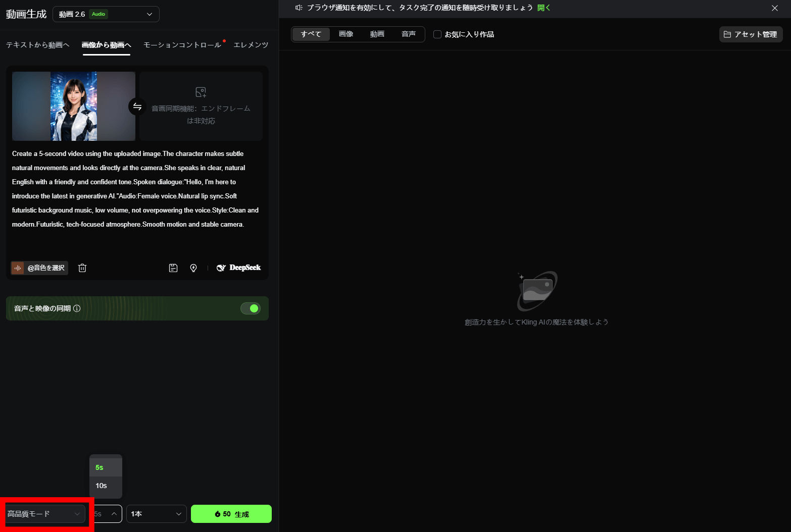
Task: Expand the 高品質モード dropdown
Action: [x=44, y=514]
